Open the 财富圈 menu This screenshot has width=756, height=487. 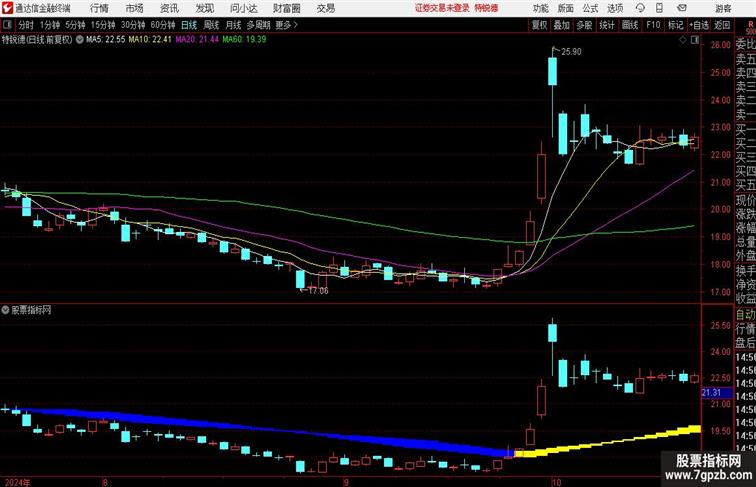coord(286,8)
